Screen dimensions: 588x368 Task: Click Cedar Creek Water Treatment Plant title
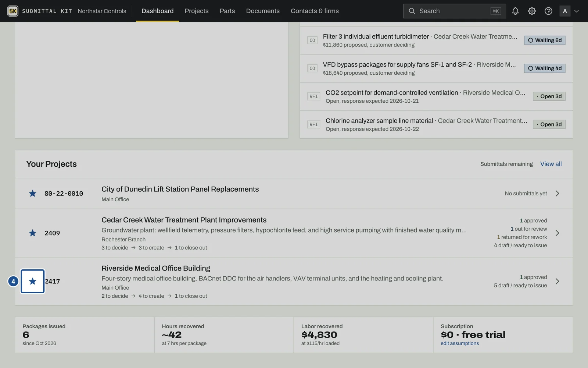[184, 220]
